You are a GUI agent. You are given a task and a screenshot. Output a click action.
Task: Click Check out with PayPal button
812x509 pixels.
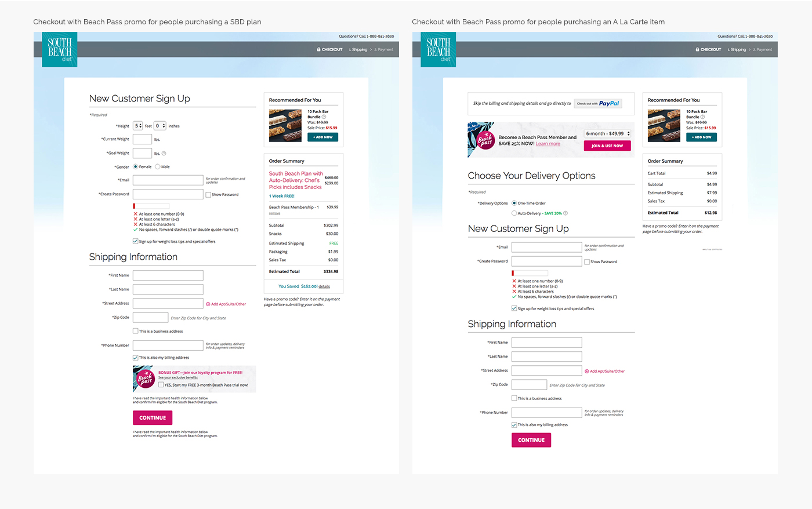pos(598,104)
